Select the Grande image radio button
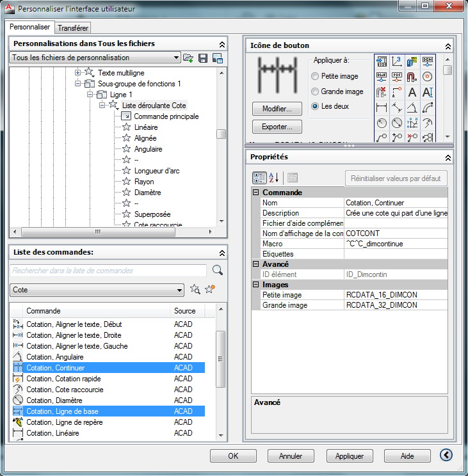 [315, 91]
